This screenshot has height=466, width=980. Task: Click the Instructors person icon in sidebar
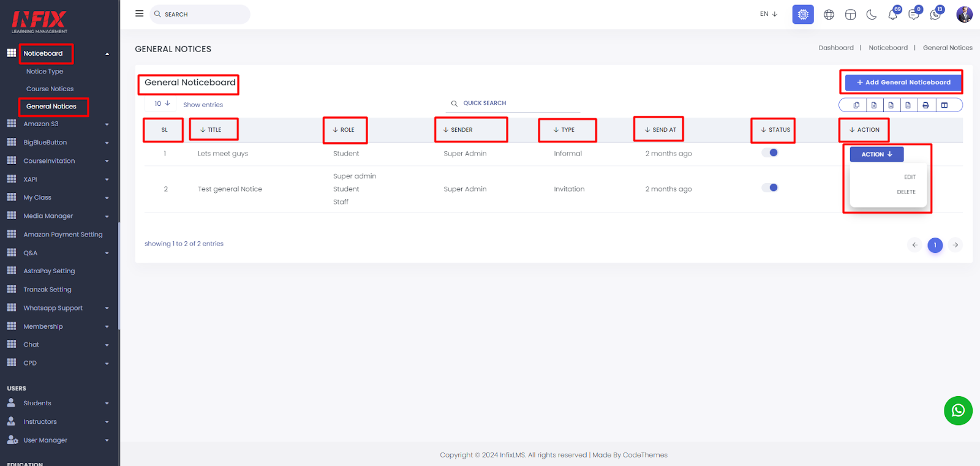tap(11, 421)
